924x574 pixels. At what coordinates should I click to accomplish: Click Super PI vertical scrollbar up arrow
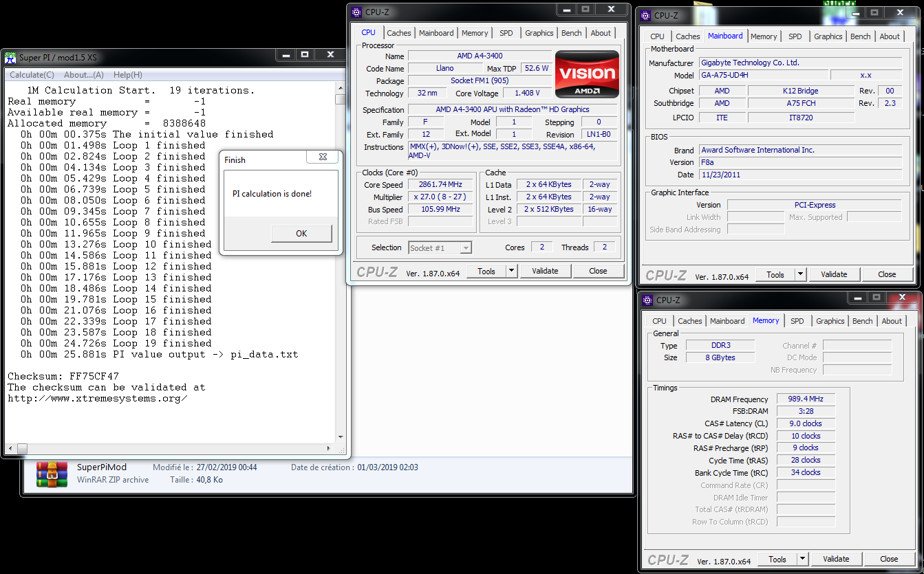tap(341, 89)
